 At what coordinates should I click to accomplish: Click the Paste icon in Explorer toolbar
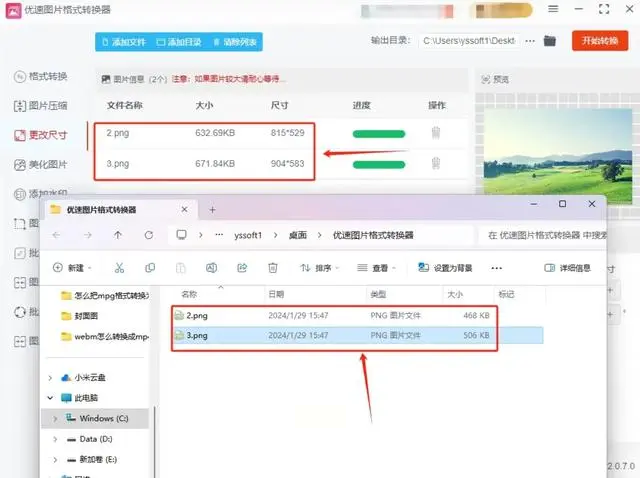tap(180, 268)
